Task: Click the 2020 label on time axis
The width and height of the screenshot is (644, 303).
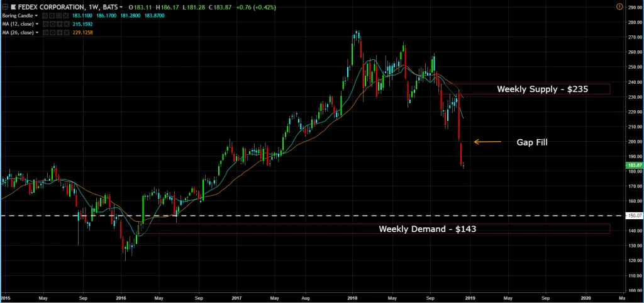Action: [587, 298]
